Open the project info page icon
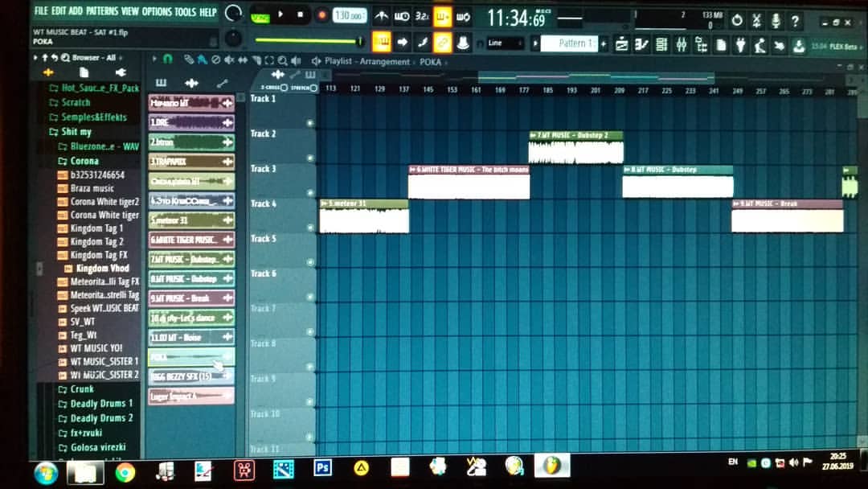Image resolution: width=868 pixels, height=489 pixels. point(721,44)
